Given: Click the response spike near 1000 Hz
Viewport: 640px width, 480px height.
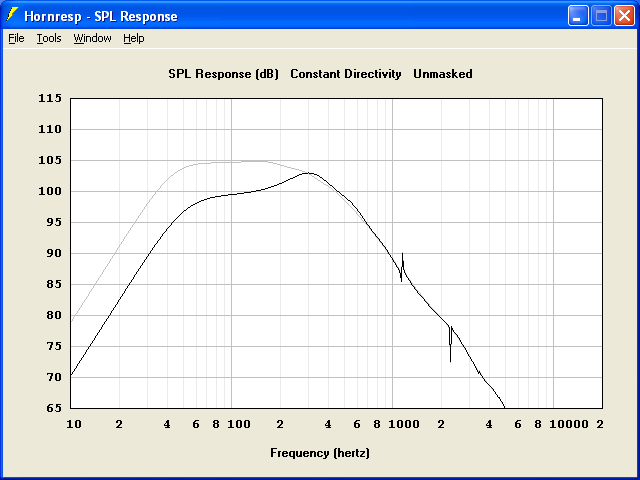Looking at the screenshot, I should [x=402, y=267].
